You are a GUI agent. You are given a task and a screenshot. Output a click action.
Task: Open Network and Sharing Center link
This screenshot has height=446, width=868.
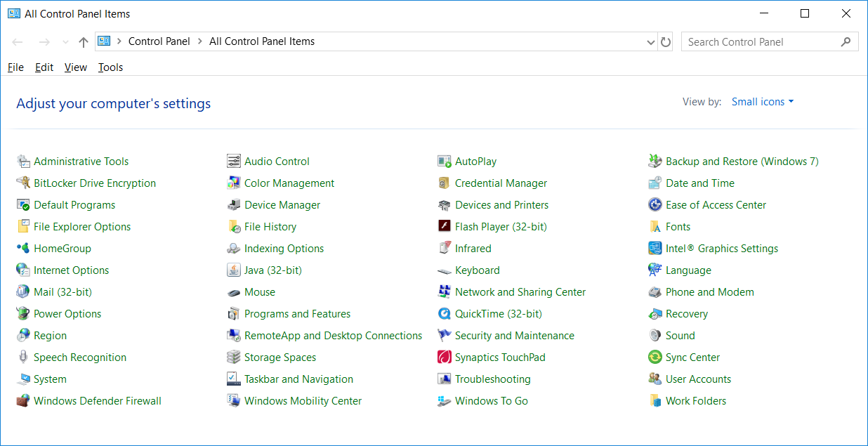pos(520,292)
